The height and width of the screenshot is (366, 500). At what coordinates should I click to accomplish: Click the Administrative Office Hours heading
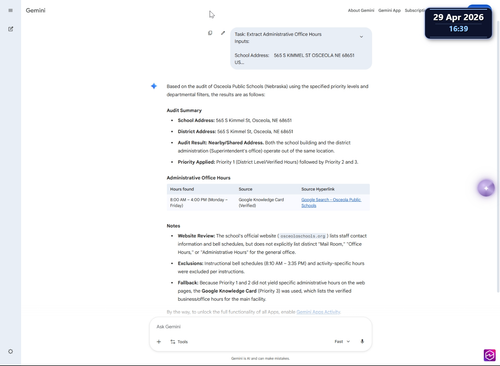click(199, 178)
